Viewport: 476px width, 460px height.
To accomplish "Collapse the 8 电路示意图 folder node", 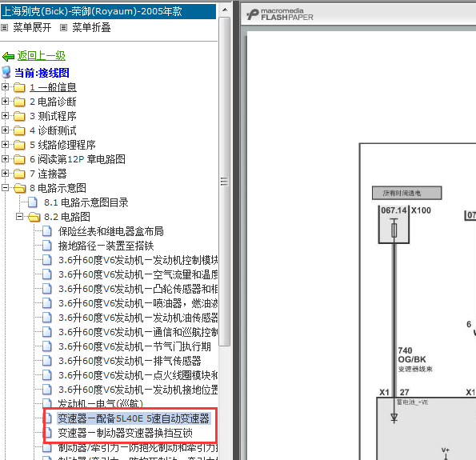I will tap(5, 188).
